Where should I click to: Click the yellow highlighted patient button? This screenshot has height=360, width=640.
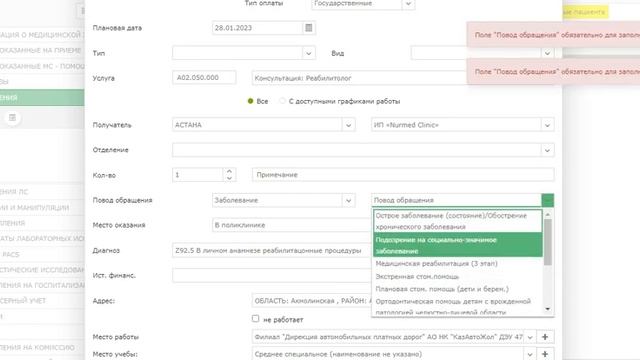point(585,12)
